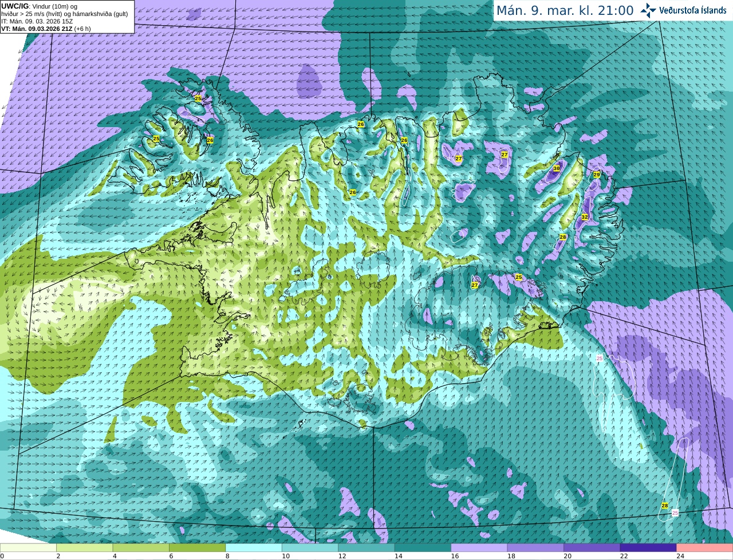Select the above 24 m/s pink scale swatch

pyautogui.click(x=705, y=547)
